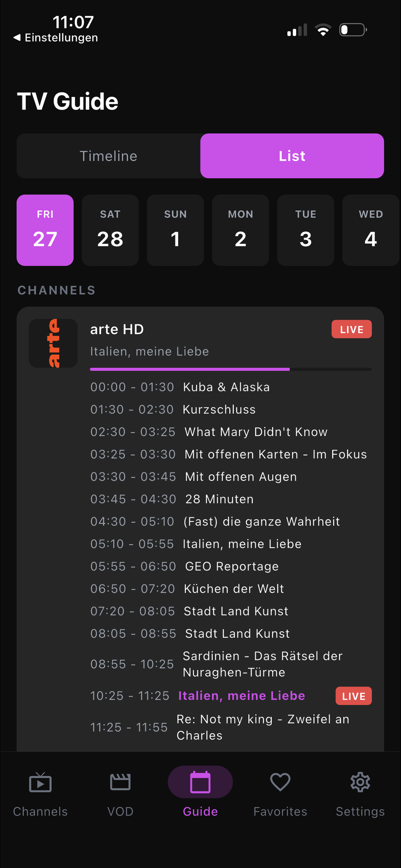Switch to the Timeline view
The height and width of the screenshot is (868, 401).
(x=108, y=156)
